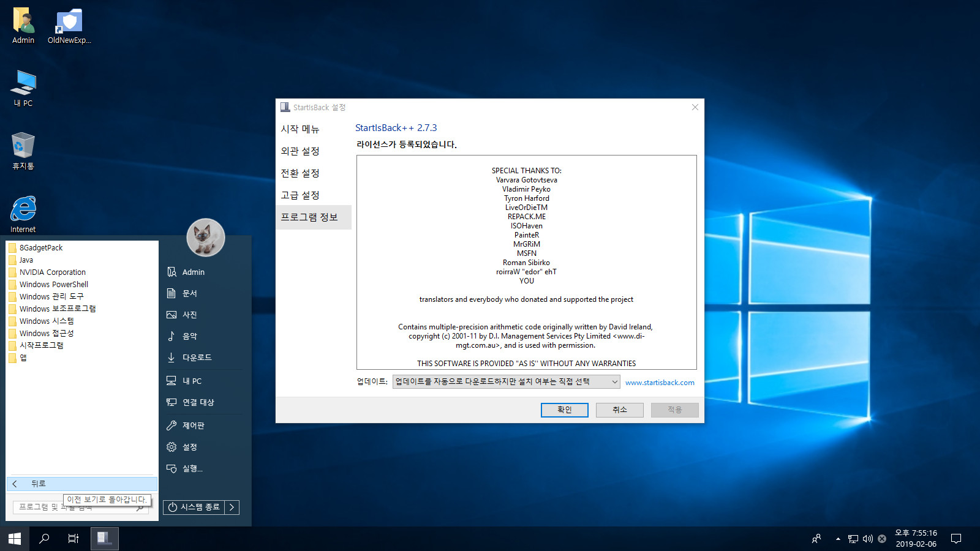This screenshot has width=980, height=551.
Task: Open the 앱 folder
Action: coord(82,358)
